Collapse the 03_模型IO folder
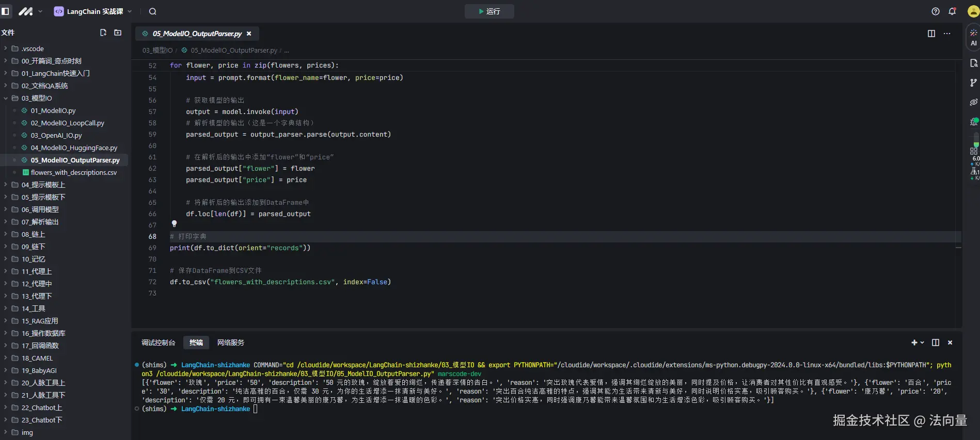 (x=36, y=98)
